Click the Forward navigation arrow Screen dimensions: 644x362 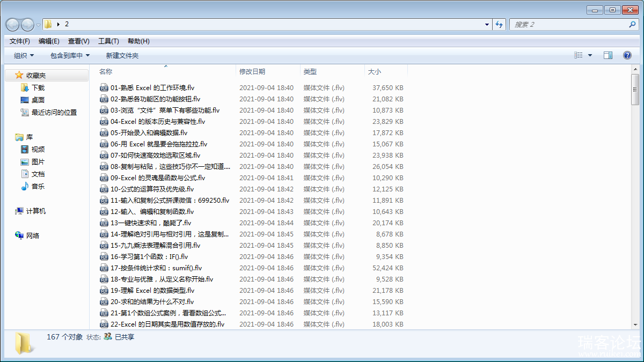(x=27, y=25)
